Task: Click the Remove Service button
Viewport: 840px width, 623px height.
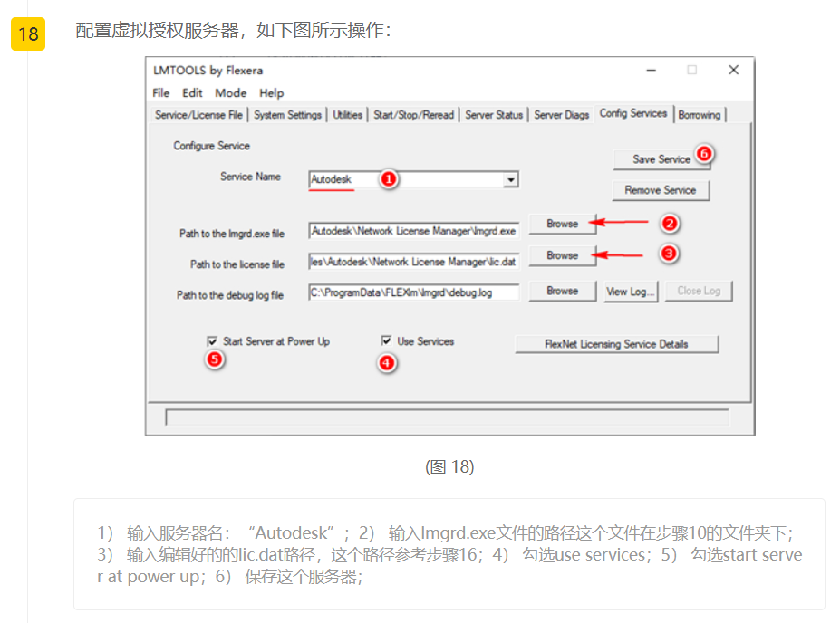Action: coord(661,190)
